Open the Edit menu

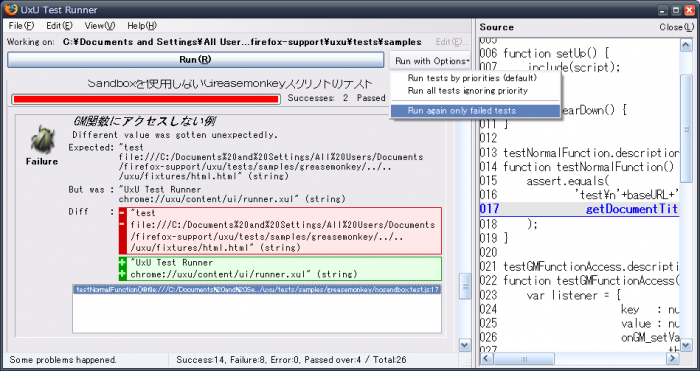pos(59,26)
